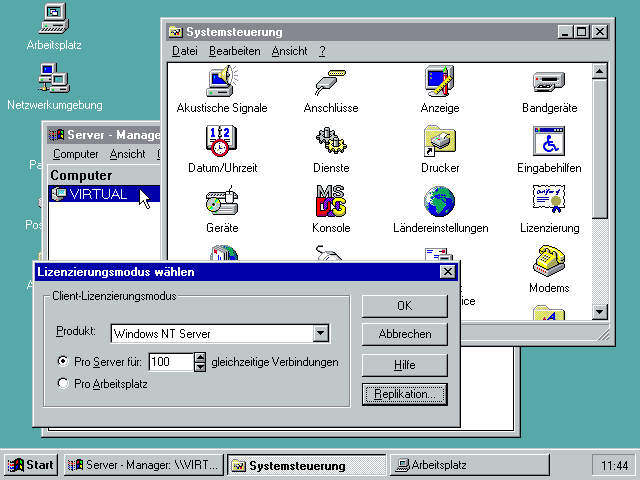Increase the simultaneous connections count
640x480 pixels.
click(200, 357)
